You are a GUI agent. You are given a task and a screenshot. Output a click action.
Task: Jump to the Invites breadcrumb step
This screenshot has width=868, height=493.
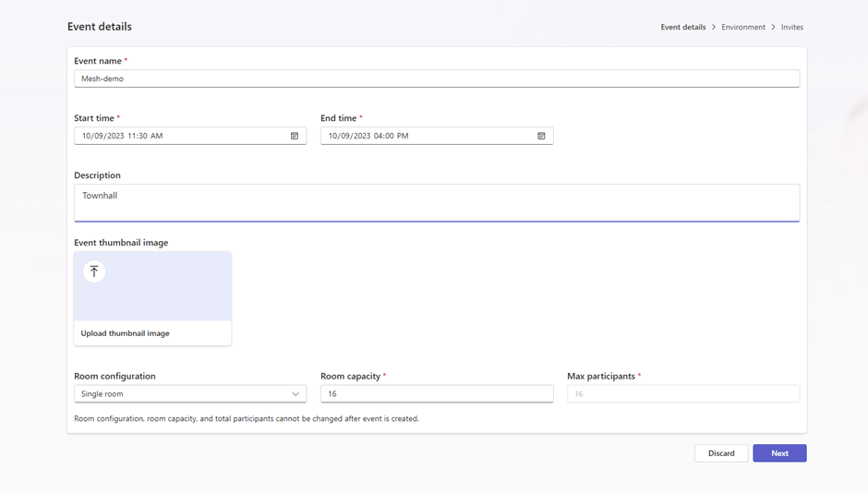[792, 28]
